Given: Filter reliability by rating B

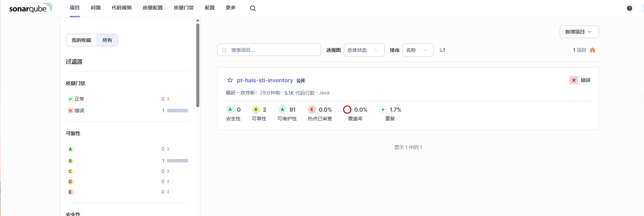Looking at the screenshot, I should coord(128,161).
